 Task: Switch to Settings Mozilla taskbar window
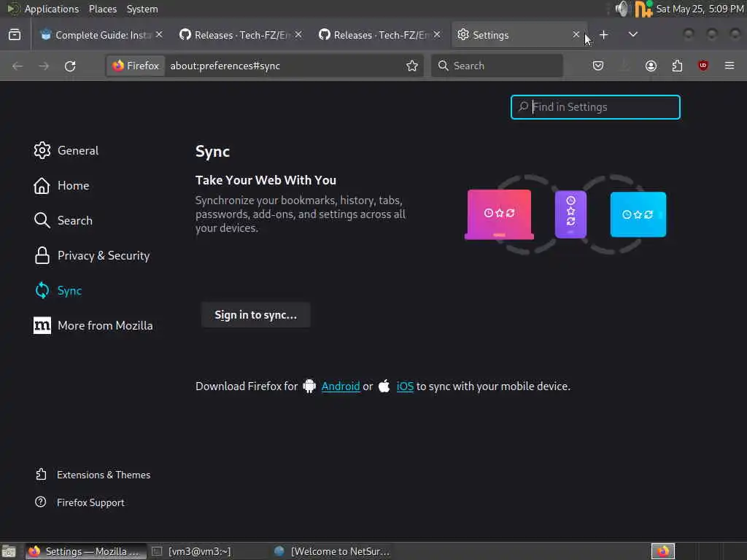[x=85, y=551]
